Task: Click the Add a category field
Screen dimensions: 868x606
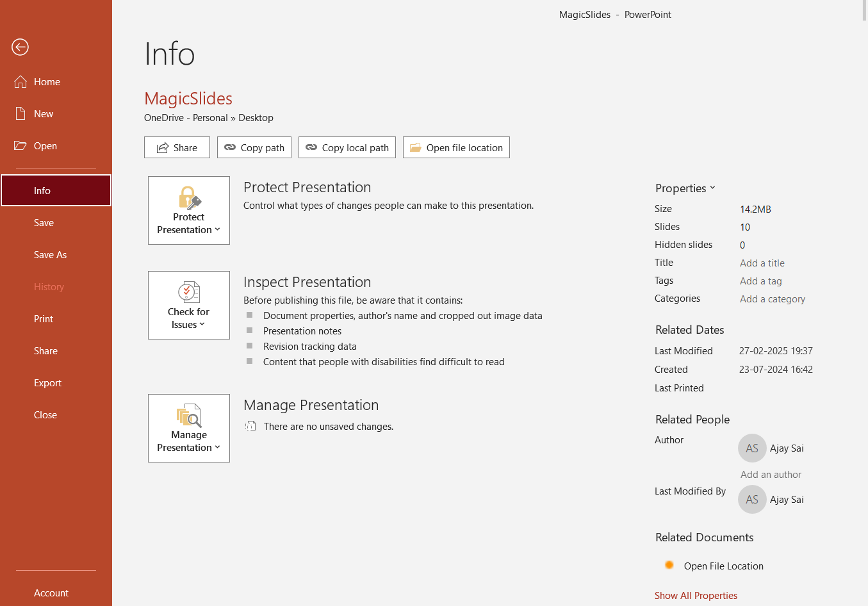Action: click(773, 299)
